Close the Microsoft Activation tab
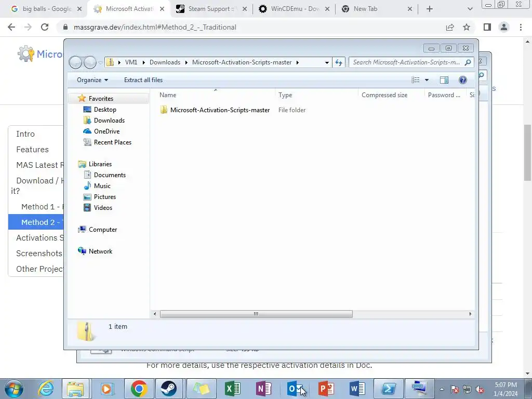532x399 pixels. (x=162, y=9)
